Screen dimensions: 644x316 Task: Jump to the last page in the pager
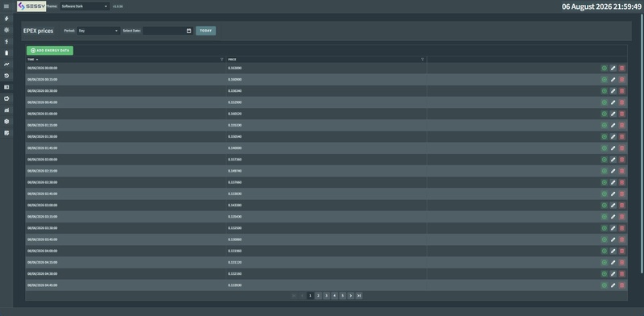pos(359,295)
